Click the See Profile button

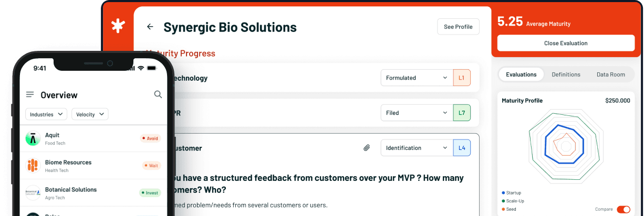[458, 27]
